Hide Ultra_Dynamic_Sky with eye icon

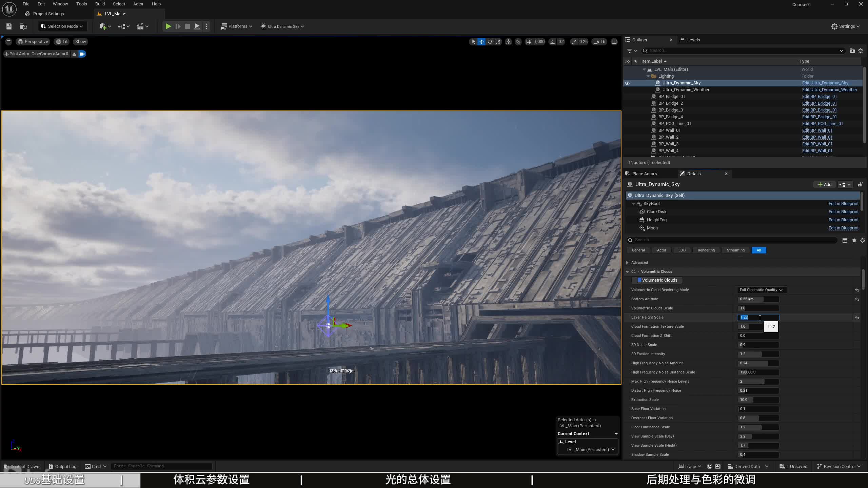coord(627,83)
